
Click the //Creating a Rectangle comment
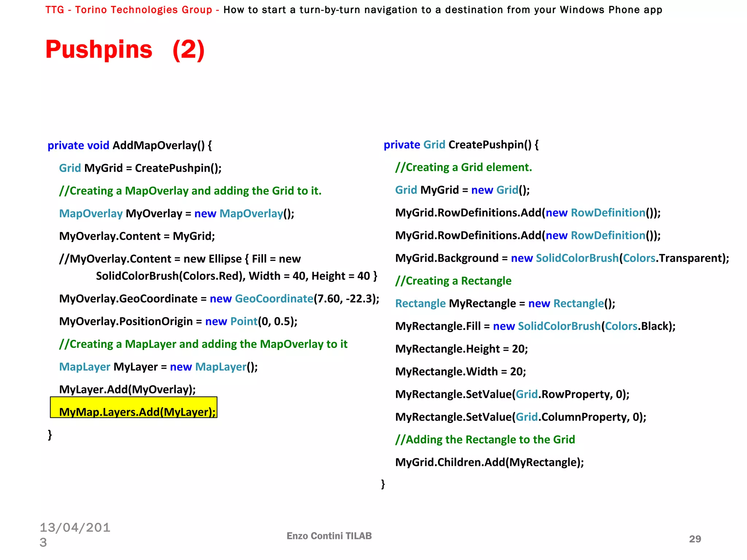[x=453, y=281]
